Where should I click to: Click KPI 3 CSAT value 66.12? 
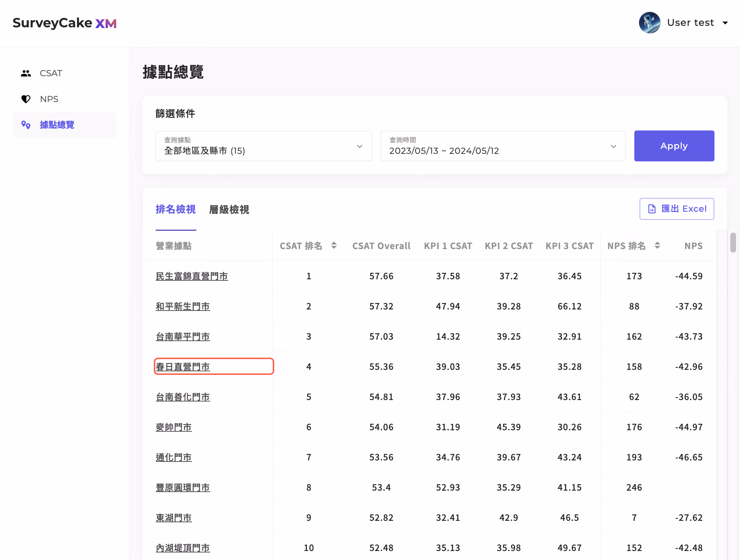(570, 307)
